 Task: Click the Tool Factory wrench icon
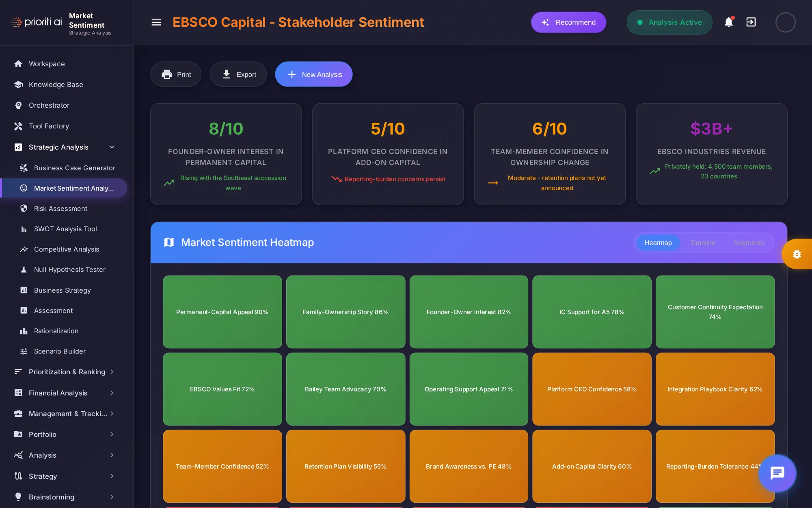point(18,126)
